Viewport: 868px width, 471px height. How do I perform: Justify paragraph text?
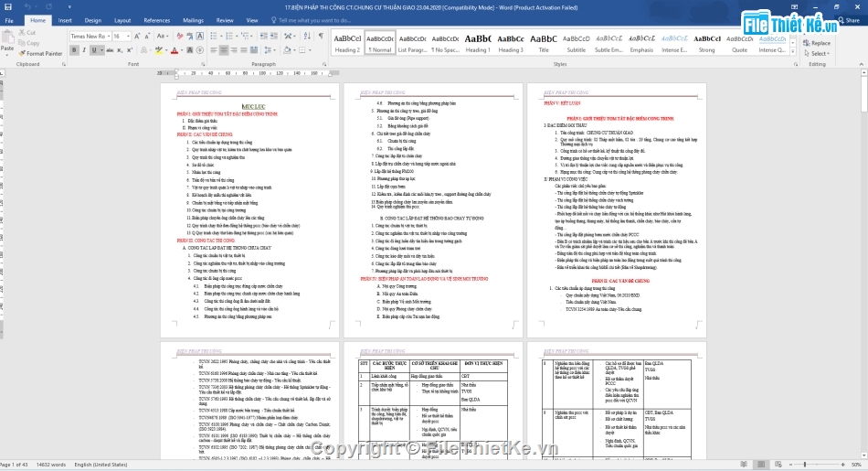tap(244, 50)
